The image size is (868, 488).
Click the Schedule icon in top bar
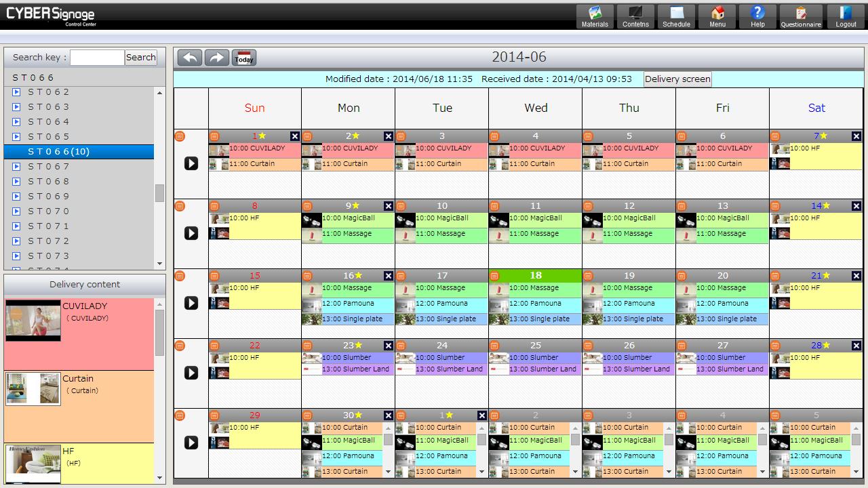[676, 16]
